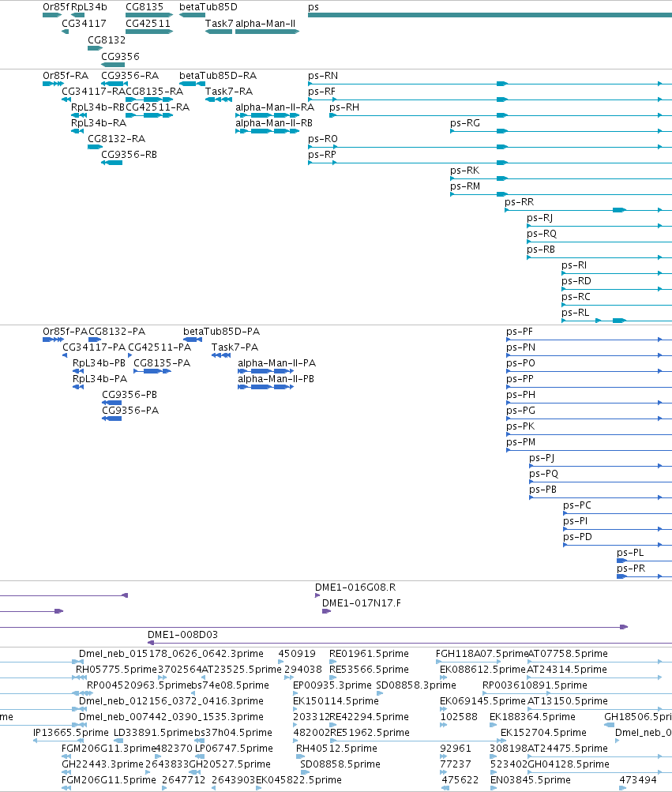Click the ps-RF transcript
This screenshot has height=792, width=672.
point(490,99)
